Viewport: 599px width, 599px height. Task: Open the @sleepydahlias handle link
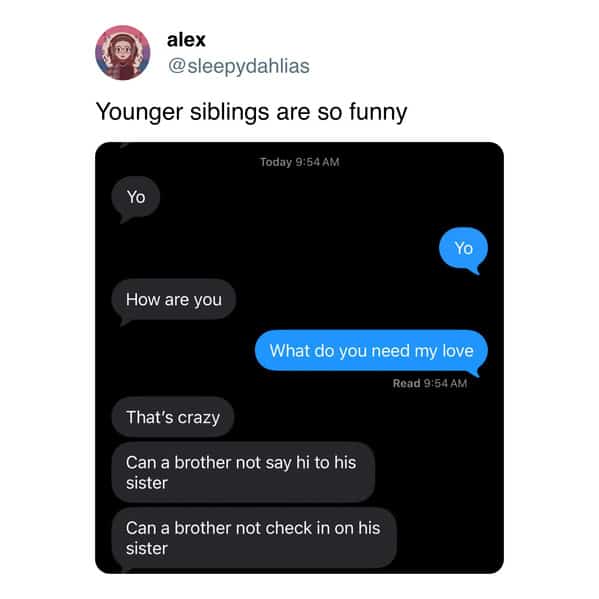click(x=239, y=66)
